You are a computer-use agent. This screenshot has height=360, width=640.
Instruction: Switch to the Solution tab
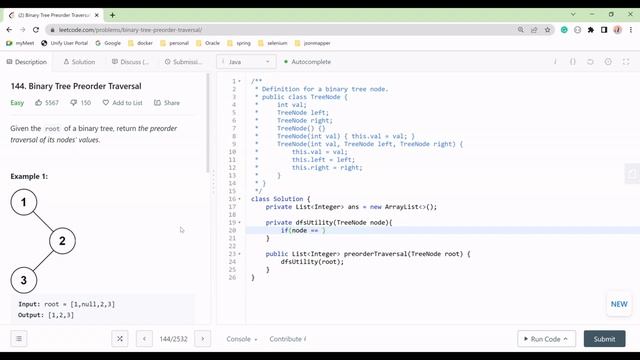point(79,62)
